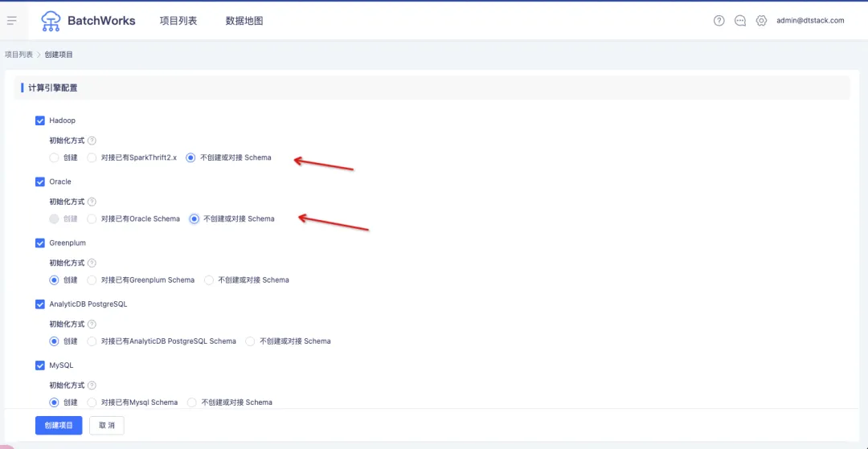Select 创建 radio under Hadoop
This screenshot has width=868, height=449.
pos(54,157)
